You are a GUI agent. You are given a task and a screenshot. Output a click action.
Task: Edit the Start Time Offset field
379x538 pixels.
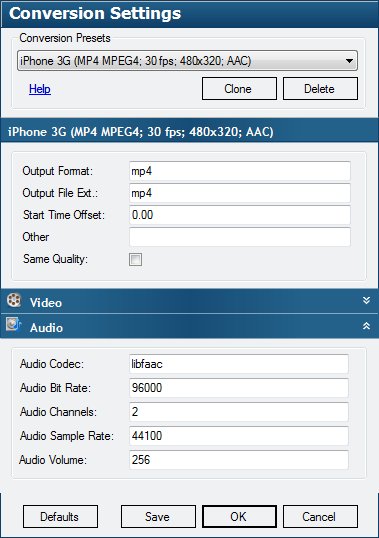pos(239,215)
